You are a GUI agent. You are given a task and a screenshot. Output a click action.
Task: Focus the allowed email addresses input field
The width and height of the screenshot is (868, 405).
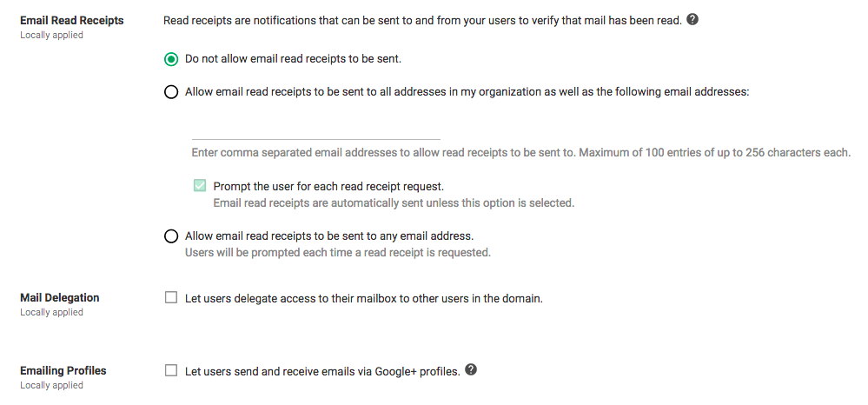[x=315, y=130]
